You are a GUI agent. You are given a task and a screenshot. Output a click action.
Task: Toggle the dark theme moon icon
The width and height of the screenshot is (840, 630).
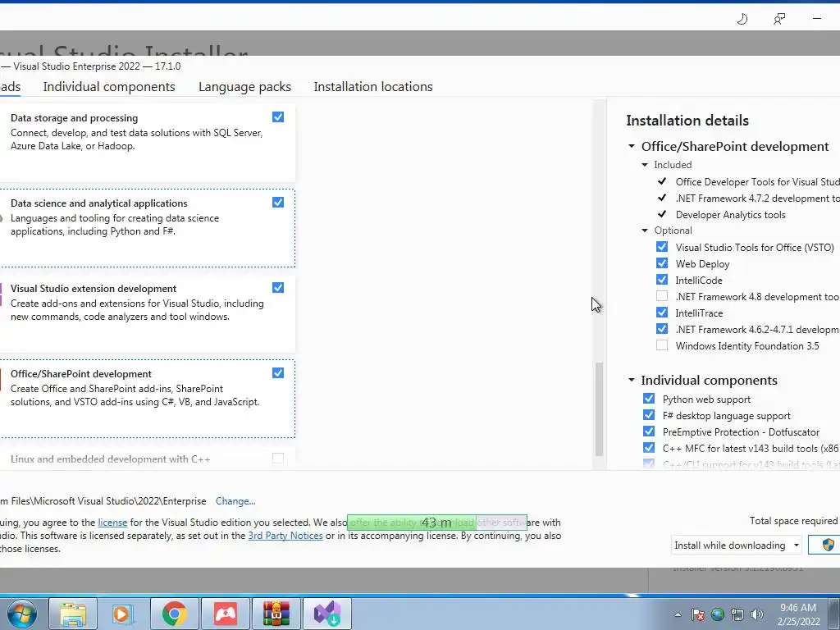coord(742,20)
